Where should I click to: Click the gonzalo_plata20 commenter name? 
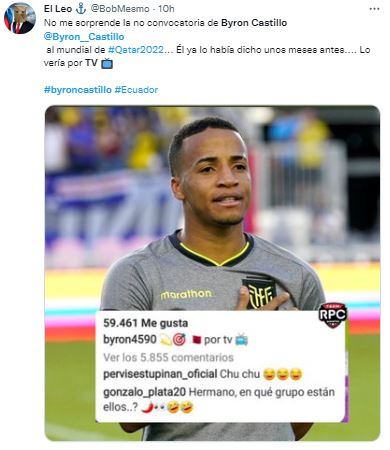(144, 392)
